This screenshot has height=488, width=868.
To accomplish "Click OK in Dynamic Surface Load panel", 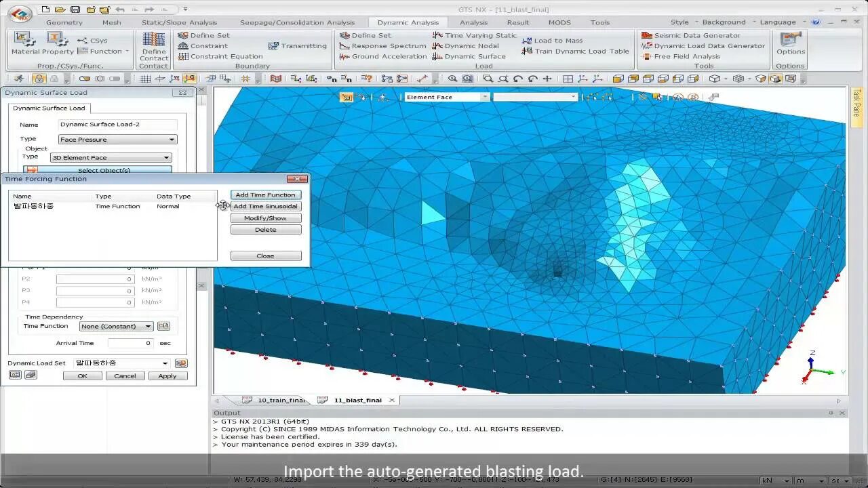I will point(82,376).
